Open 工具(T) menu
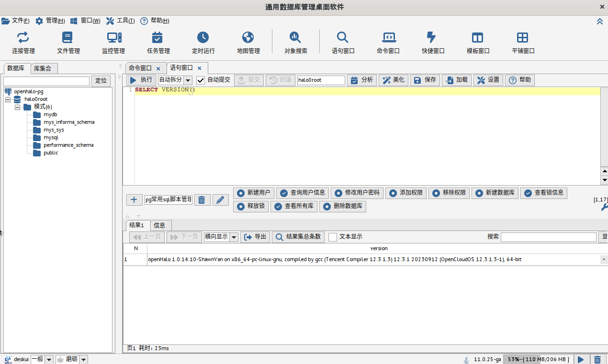Image resolution: width=608 pixels, height=364 pixels. 121,21
